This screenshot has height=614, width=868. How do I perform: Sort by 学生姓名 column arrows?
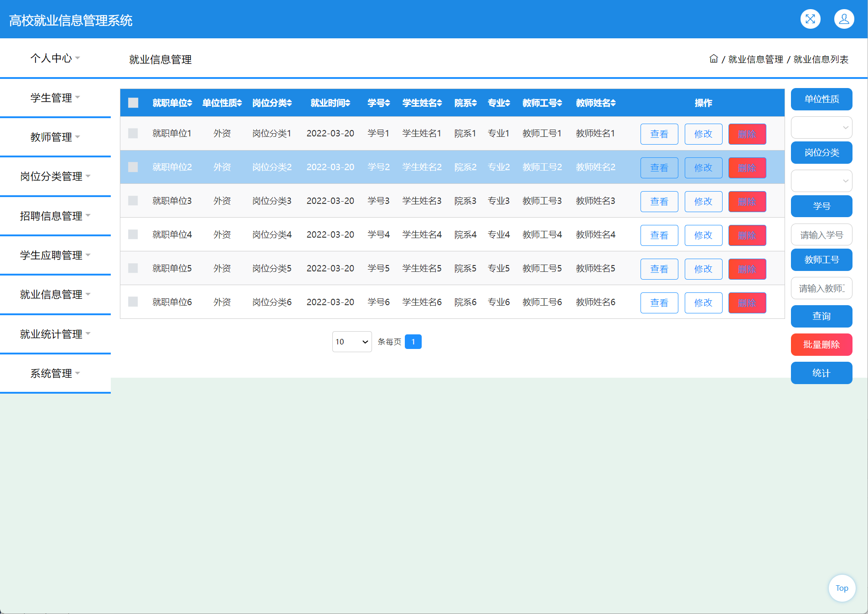(x=439, y=103)
